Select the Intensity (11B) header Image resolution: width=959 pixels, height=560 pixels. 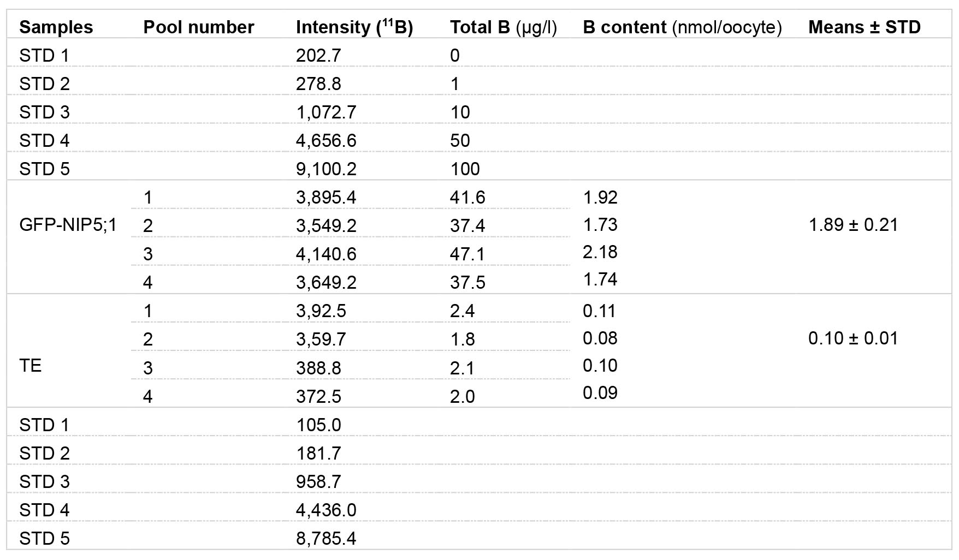click(354, 27)
